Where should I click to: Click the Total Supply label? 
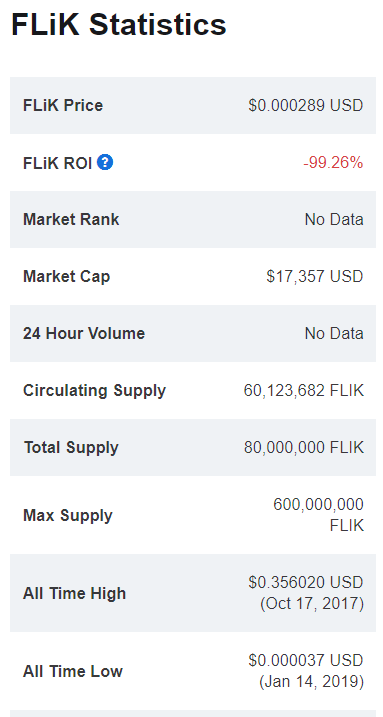71,448
